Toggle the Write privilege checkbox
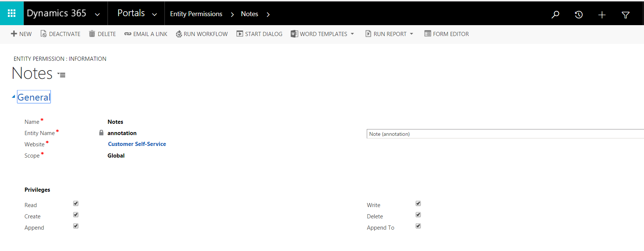Image resolution: width=644 pixels, height=251 pixels. tap(418, 203)
